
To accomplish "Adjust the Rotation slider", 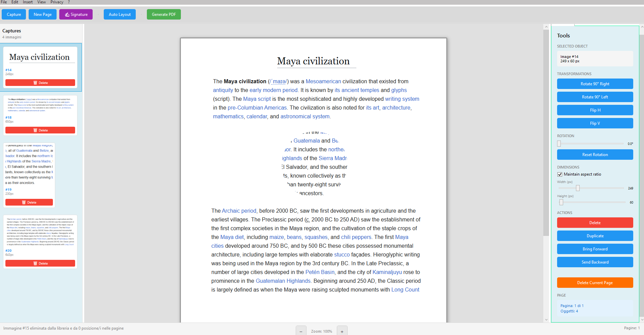I will [558, 144].
